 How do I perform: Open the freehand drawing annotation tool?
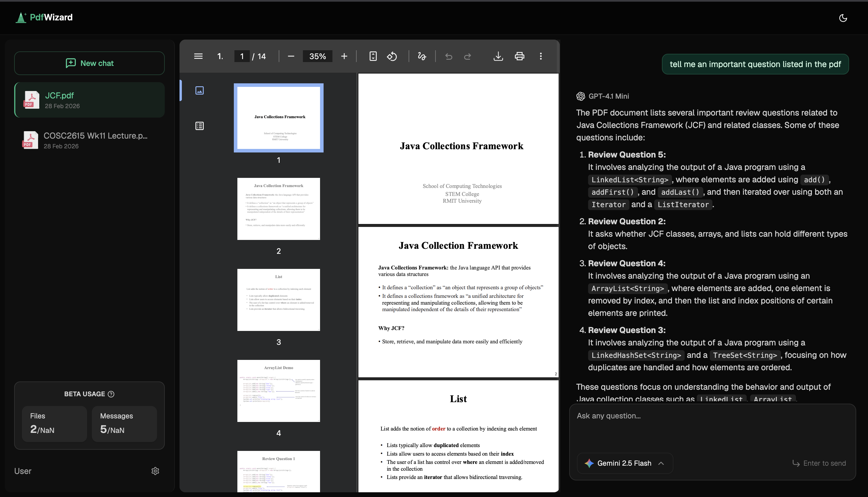pyautogui.click(x=422, y=56)
